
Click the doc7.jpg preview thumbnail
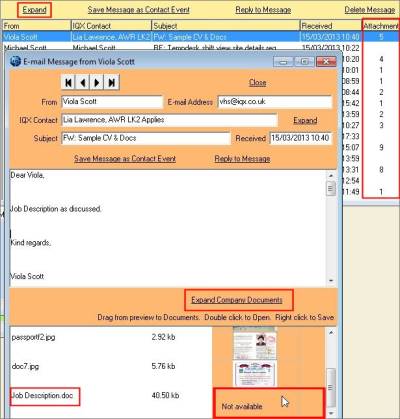pos(255,374)
